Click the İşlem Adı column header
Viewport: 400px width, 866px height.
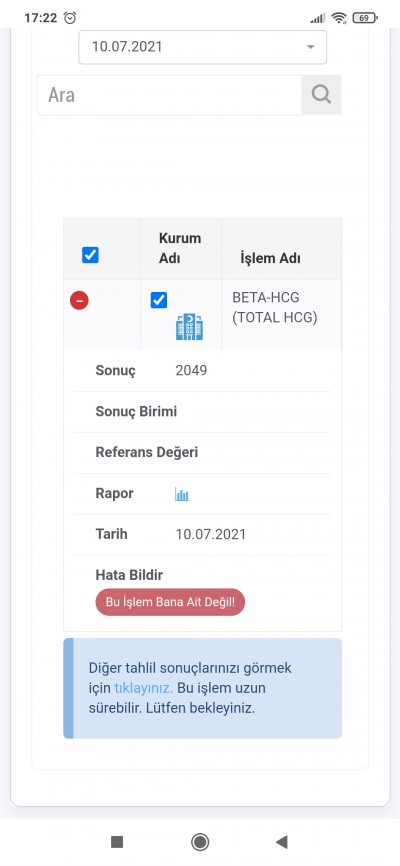[x=270, y=258]
